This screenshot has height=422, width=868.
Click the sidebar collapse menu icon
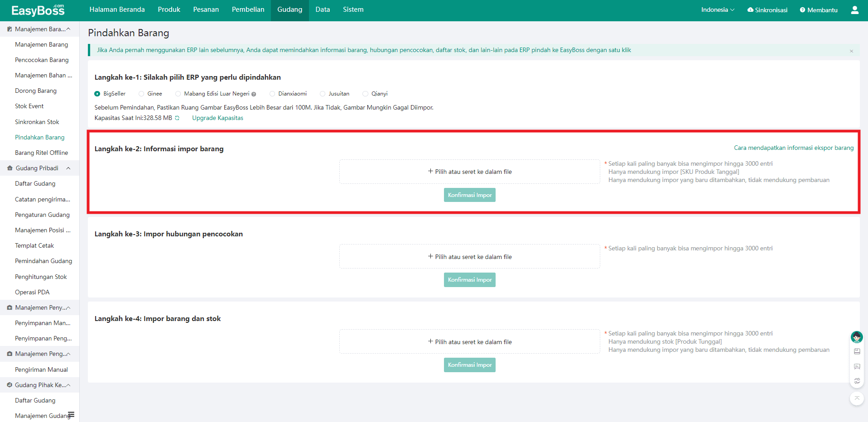71,415
